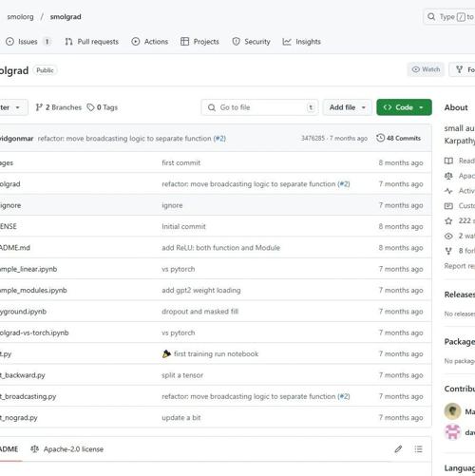Click the smolgrad repository breadcrumb
This screenshot has height=476, width=475.
click(66, 17)
